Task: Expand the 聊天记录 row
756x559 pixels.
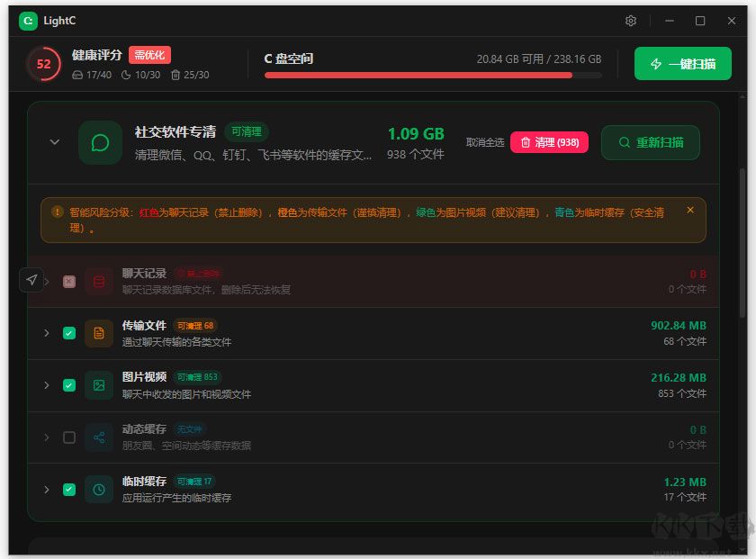Action: tap(47, 282)
